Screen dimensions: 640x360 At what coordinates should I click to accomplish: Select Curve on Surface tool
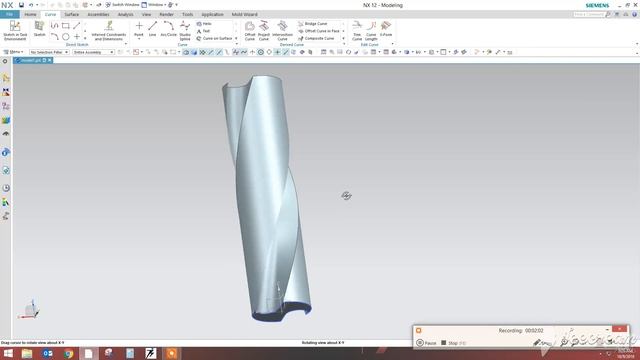(x=214, y=38)
